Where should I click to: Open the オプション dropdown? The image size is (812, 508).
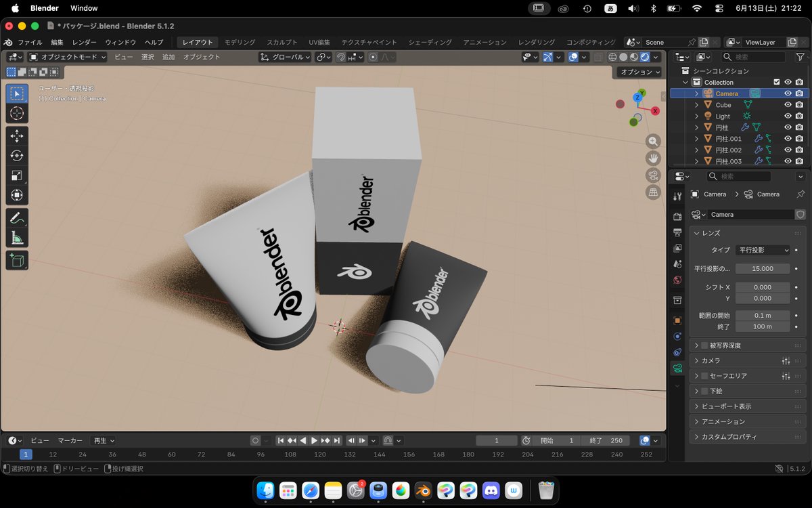tap(638, 72)
